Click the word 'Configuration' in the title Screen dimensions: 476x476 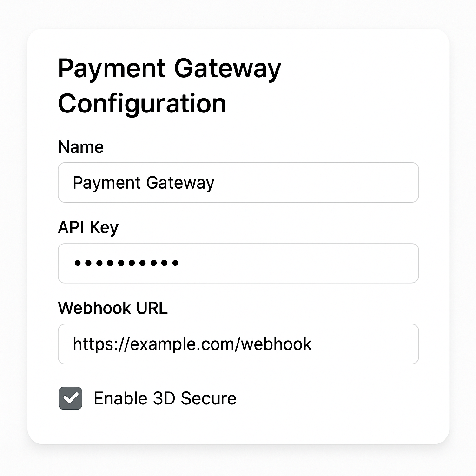pos(142,104)
